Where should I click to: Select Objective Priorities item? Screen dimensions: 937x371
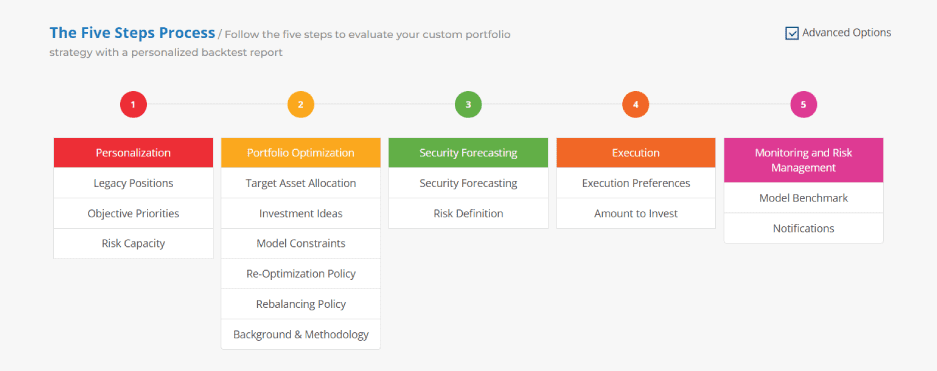133,213
